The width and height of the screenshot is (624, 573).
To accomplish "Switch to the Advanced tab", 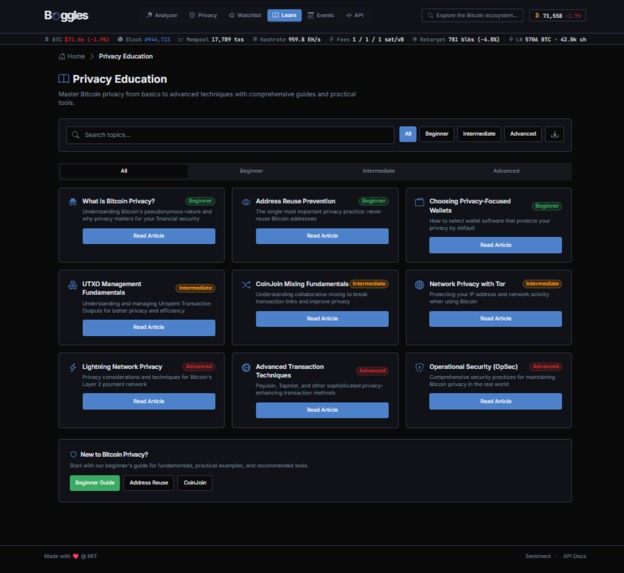I will tap(506, 171).
